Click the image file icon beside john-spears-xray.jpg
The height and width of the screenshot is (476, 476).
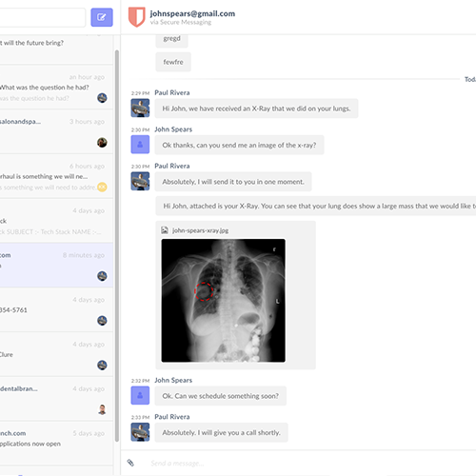coord(165,230)
